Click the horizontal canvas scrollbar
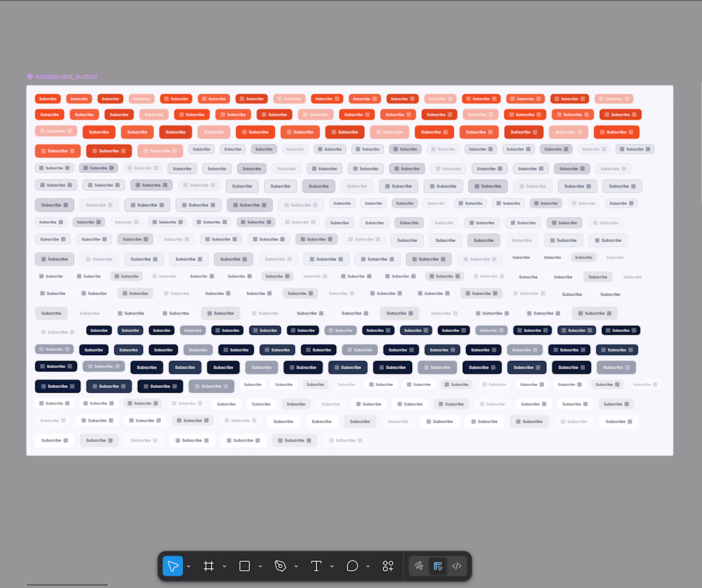 (67, 584)
